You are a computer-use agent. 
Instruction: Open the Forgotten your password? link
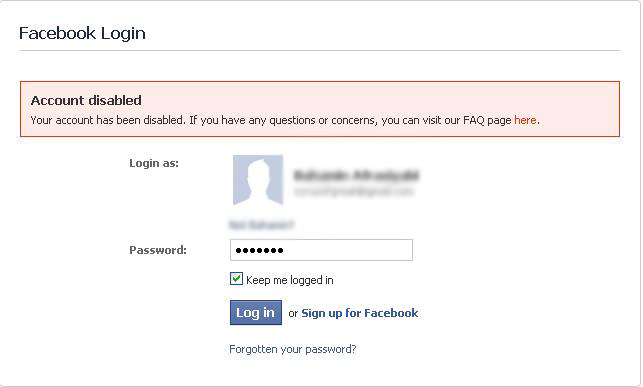(x=292, y=349)
